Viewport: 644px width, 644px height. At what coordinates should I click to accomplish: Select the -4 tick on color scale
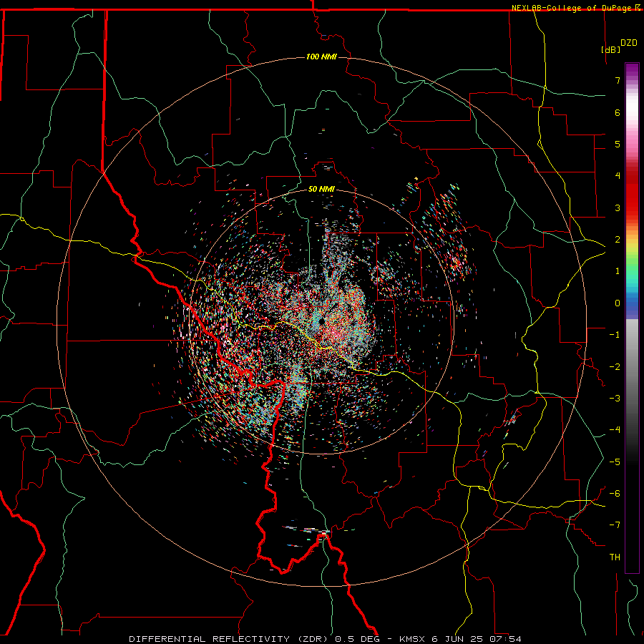[x=615, y=430]
